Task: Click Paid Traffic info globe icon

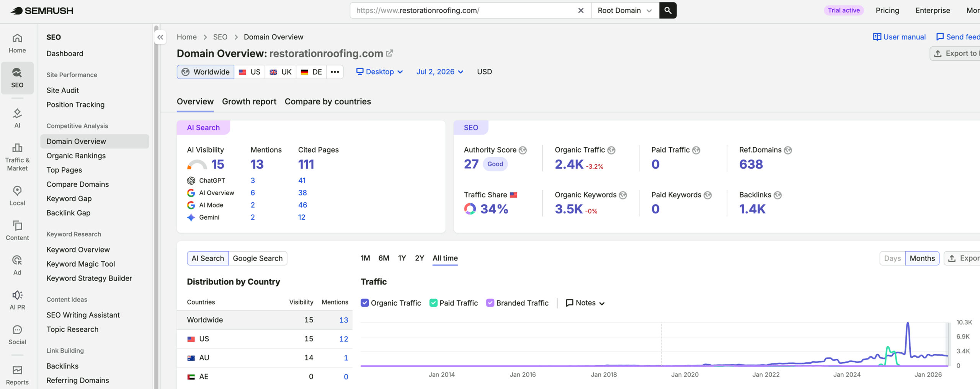Action: [696, 150]
